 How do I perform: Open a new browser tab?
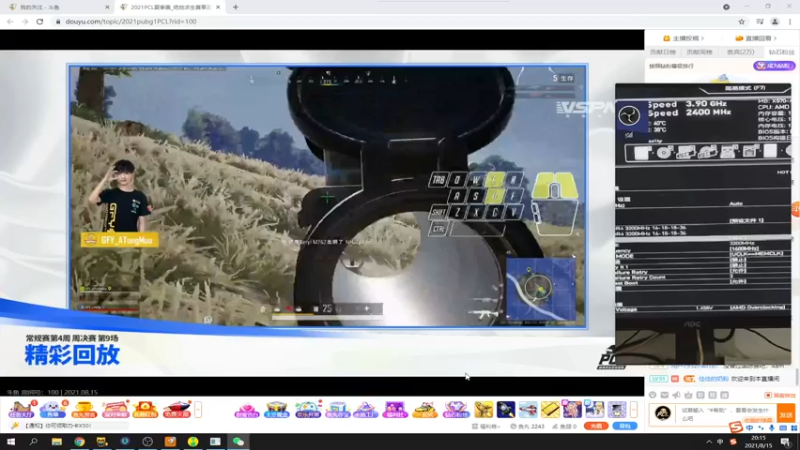[x=235, y=7]
